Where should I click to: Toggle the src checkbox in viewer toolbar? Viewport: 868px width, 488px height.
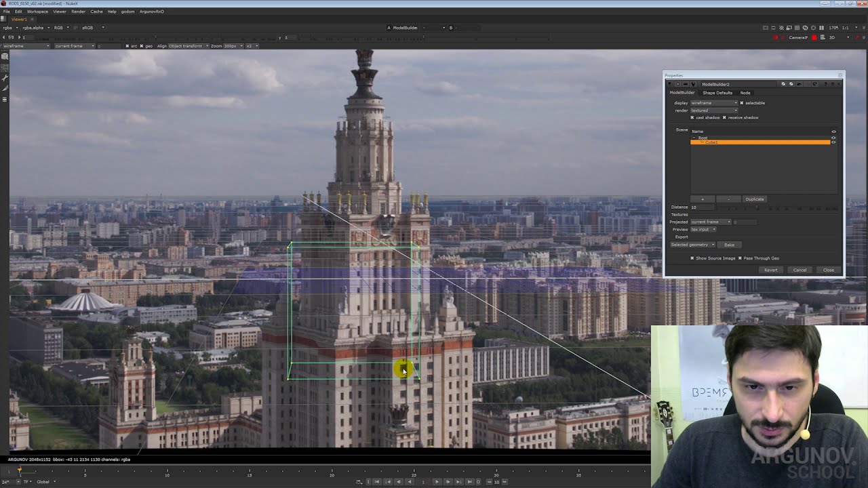coord(127,46)
